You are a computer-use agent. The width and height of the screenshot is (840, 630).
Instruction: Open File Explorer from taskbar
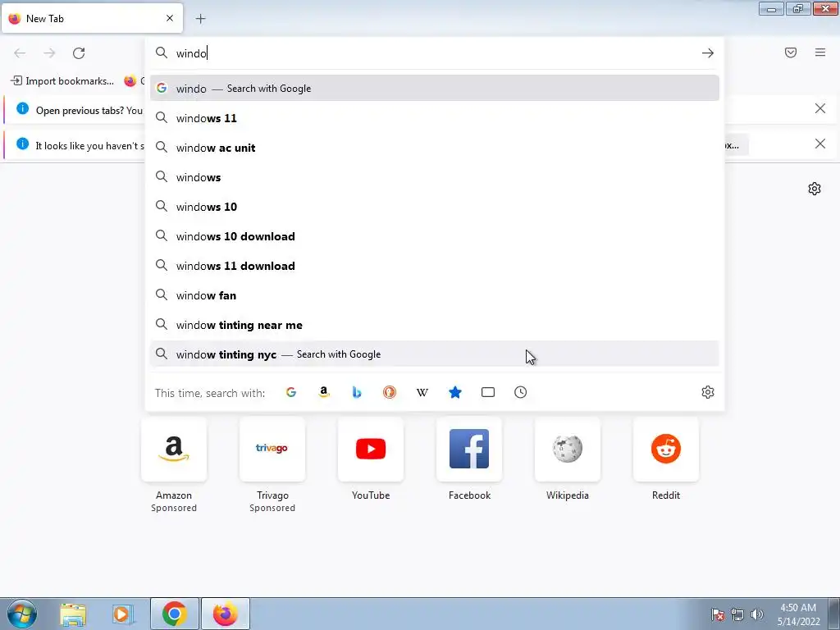[x=73, y=614]
